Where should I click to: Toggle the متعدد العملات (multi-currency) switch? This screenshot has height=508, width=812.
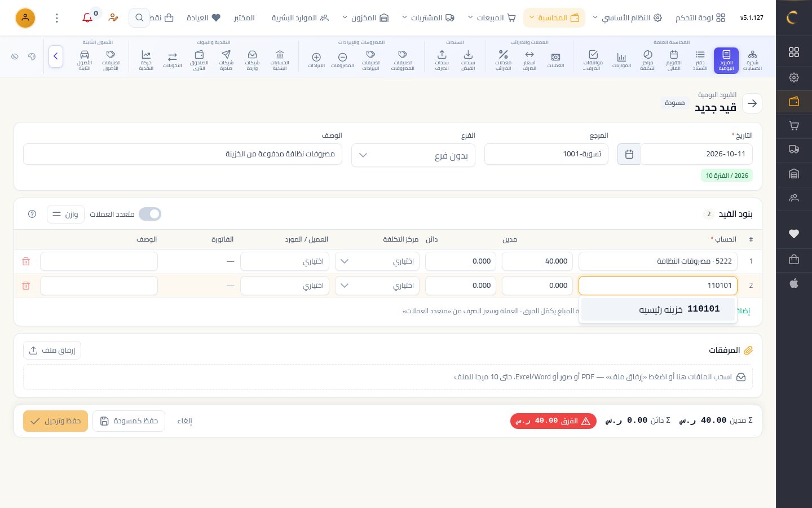coord(150,214)
